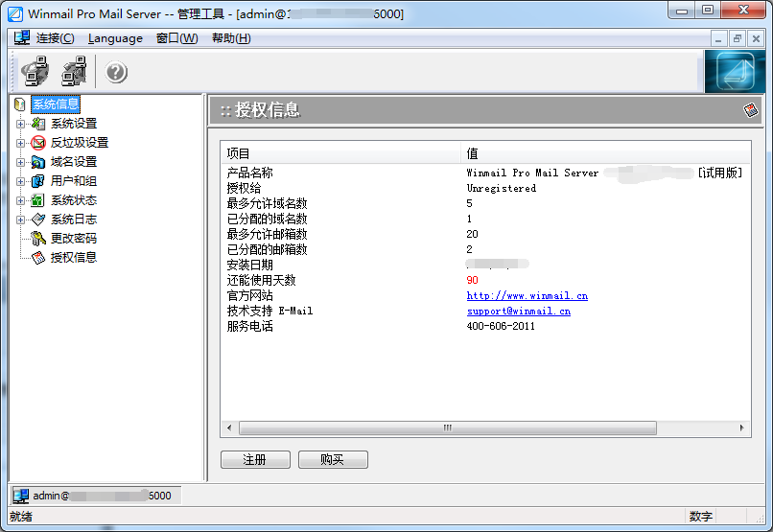Open the 连接(C) menu
Image resolution: width=773 pixels, height=532 pixels.
[56, 38]
